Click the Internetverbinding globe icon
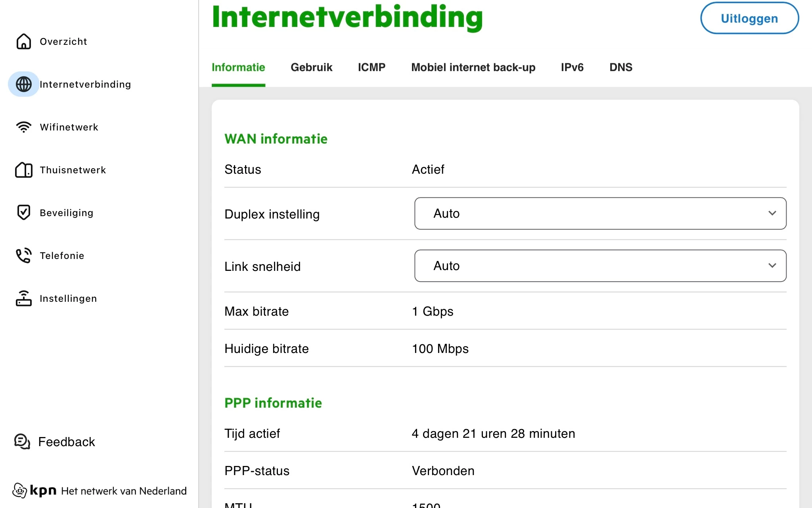Screen dimensions: 812x508 (x=24, y=84)
